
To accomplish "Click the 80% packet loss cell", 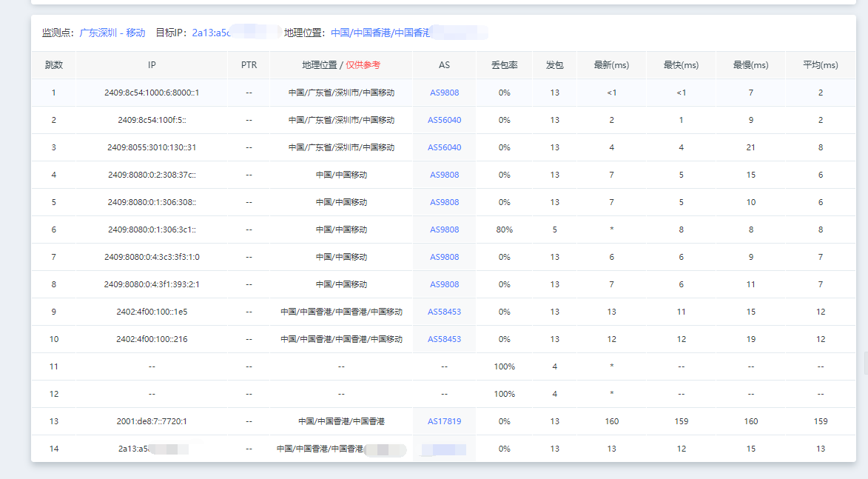I will pos(504,230).
